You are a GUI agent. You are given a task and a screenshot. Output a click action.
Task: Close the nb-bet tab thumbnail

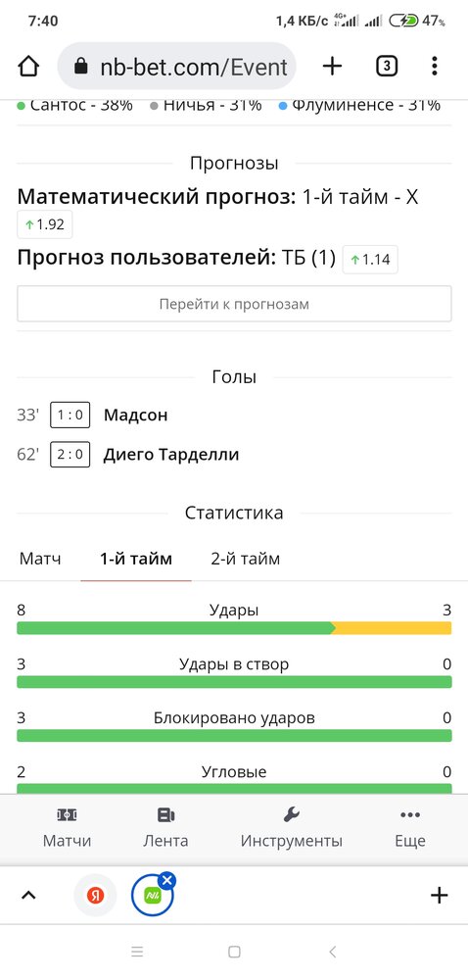tap(166, 881)
